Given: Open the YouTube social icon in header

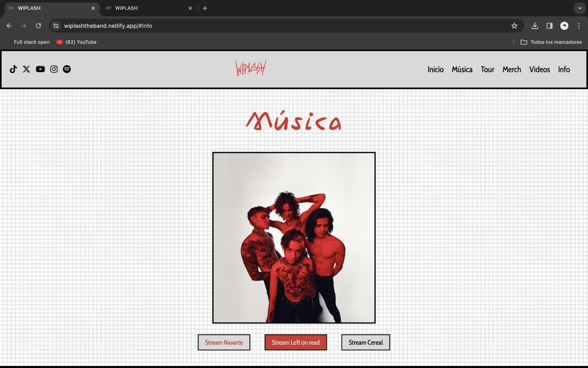Looking at the screenshot, I should (40, 69).
